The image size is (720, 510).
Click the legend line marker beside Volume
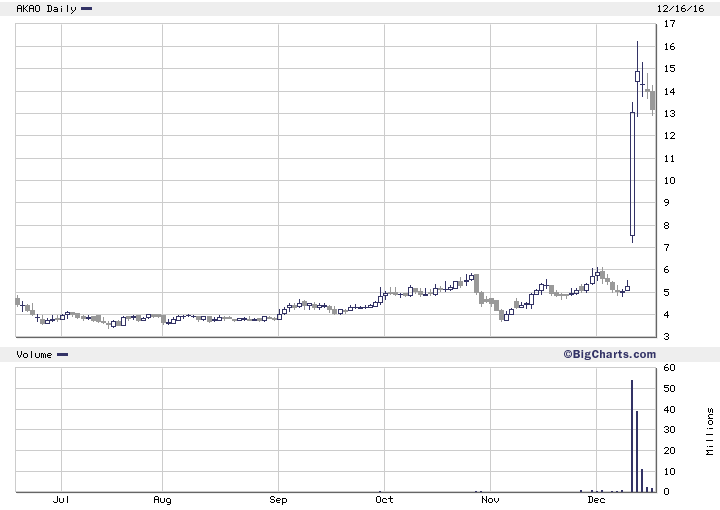click(62, 354)
